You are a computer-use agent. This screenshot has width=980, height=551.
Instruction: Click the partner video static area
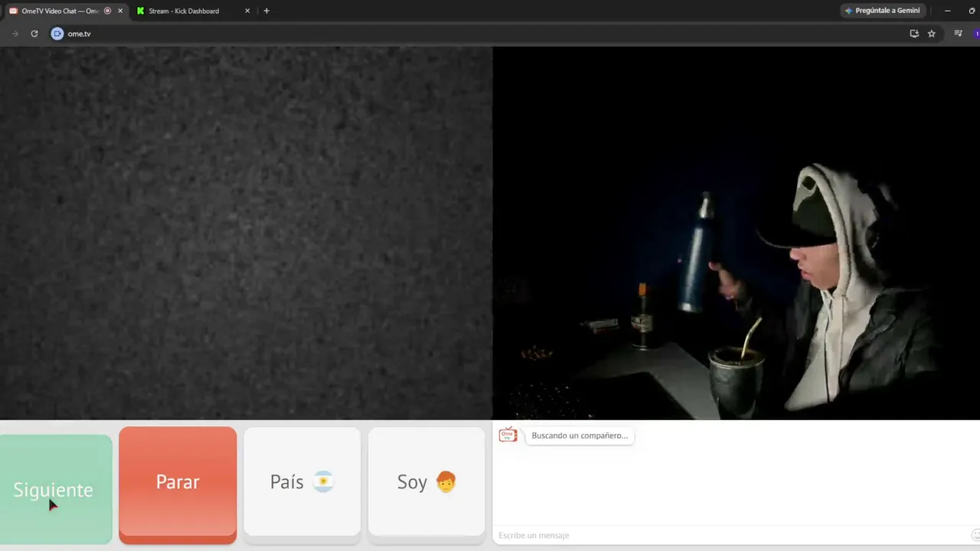click(246, 233)
